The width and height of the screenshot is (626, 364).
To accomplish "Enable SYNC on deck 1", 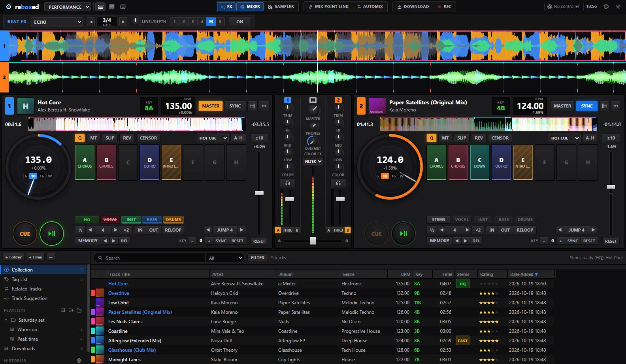I will tap(235, 106).
